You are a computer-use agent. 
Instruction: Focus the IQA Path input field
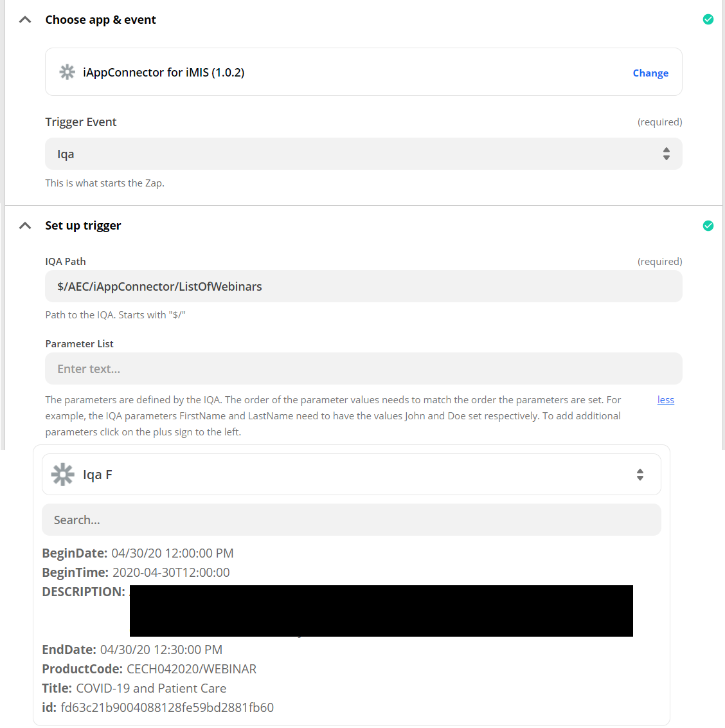[363, 287]
